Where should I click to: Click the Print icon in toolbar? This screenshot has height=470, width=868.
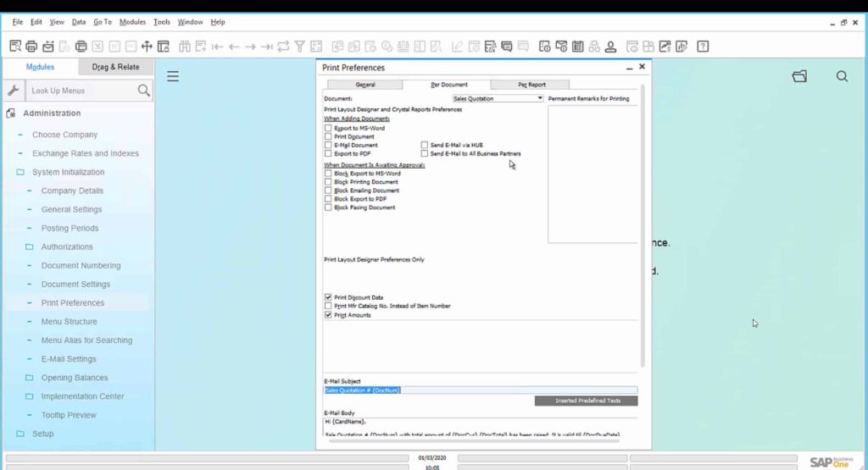click(x=31, y=47)
